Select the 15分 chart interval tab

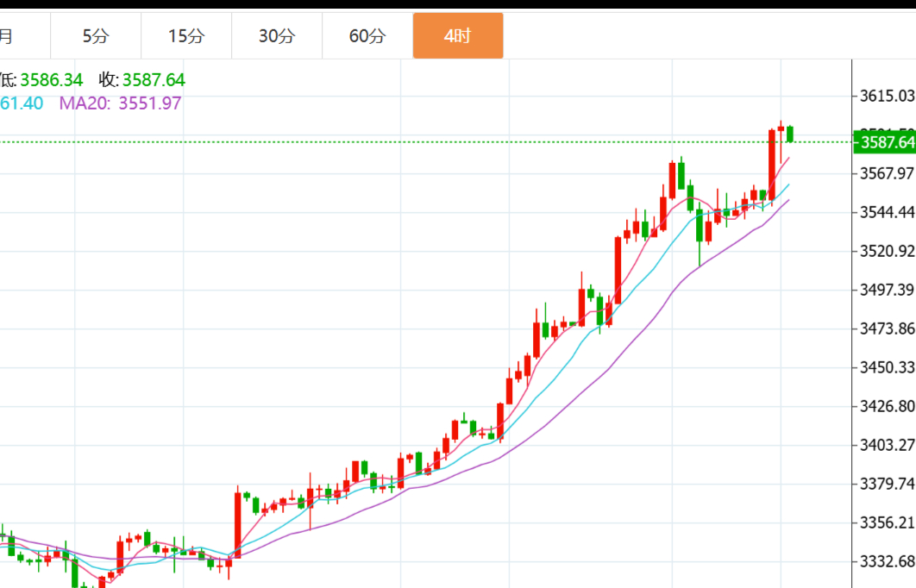pos(186,36)
